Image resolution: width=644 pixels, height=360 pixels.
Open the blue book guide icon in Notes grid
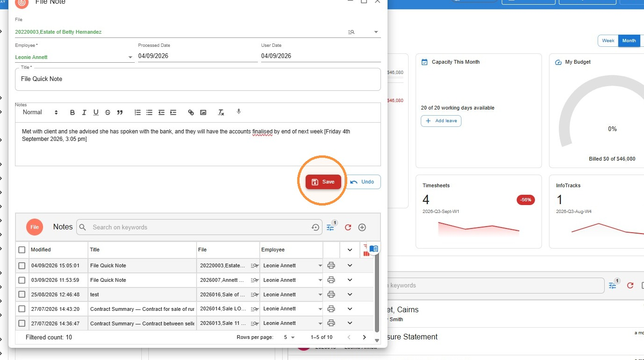tap(373, 249)
